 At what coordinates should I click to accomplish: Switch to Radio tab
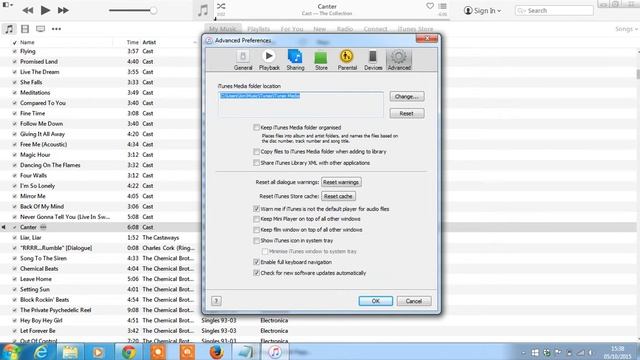click(345, 29)
